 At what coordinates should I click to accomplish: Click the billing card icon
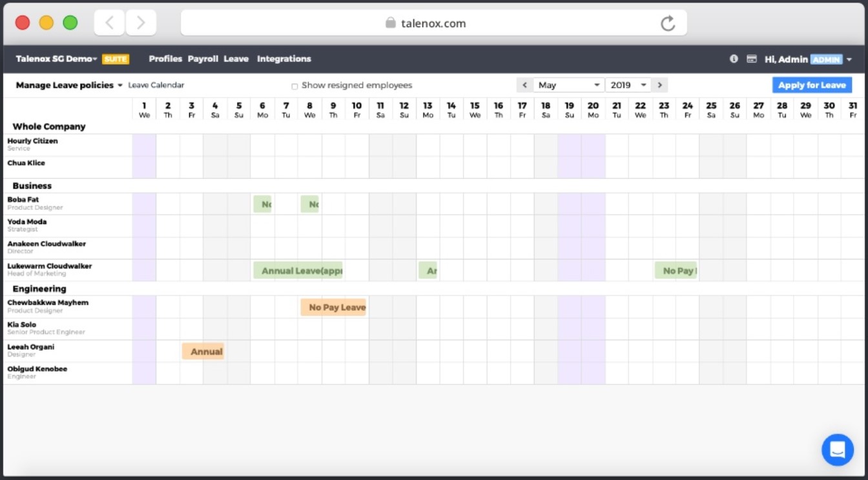751,59
